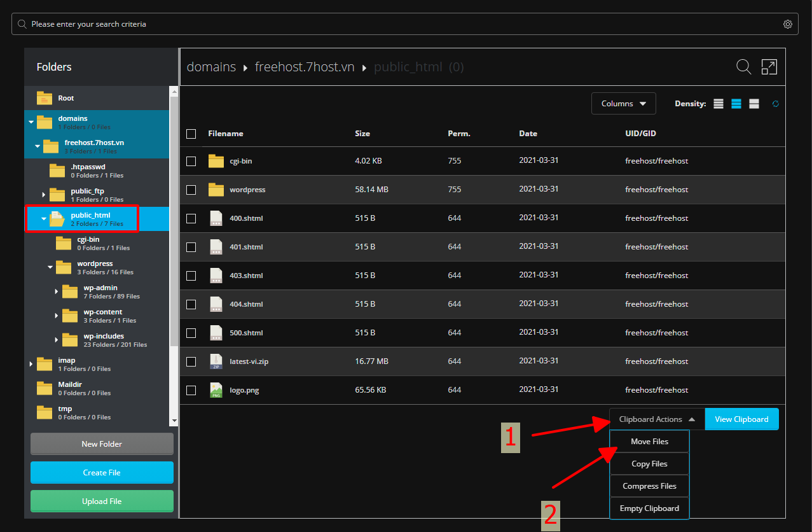The width and height of the screenshot is (812, 532).
Task: Click the .htpasswd folder icon in the tree
Action: pyautogui.click(x=57, y=171)
